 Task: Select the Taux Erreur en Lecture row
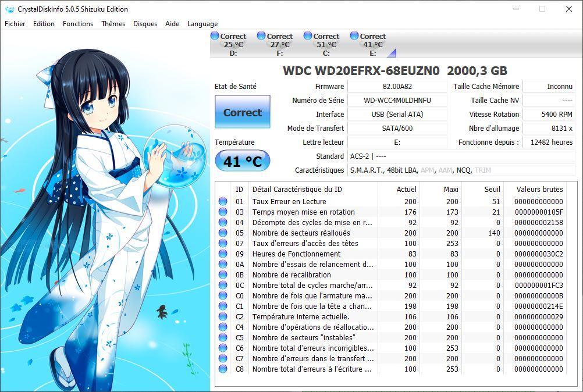coord(391,201)
